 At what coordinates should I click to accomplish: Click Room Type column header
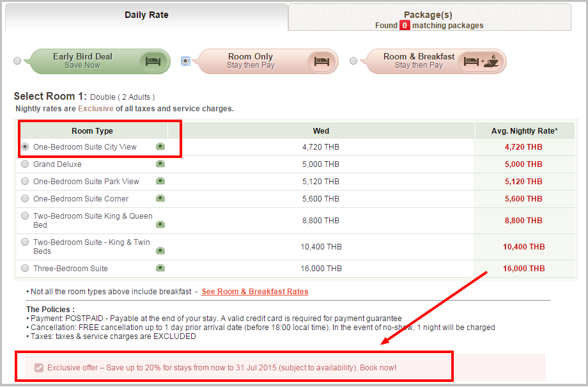(92, 131)
